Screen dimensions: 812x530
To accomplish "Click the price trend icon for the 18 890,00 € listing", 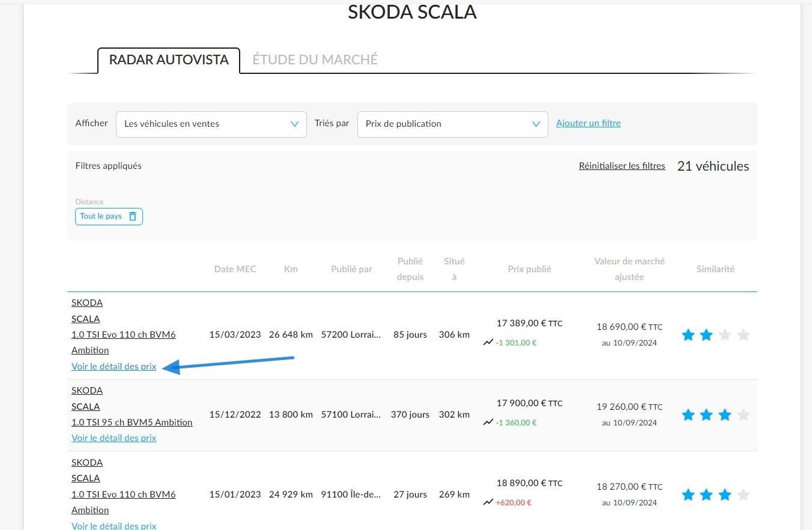I will point(488,502).
